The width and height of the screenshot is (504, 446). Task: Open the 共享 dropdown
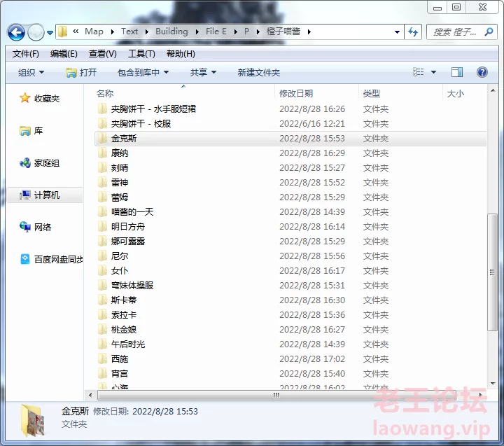click(203, 72)
